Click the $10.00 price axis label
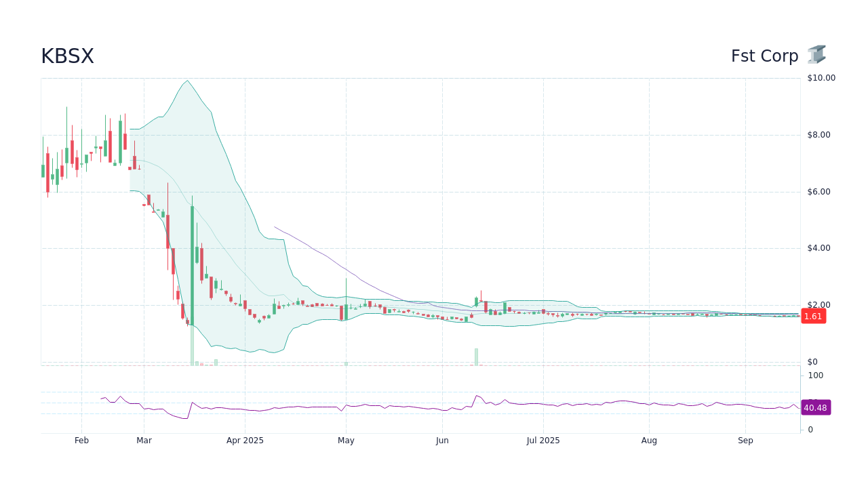The width and height of the screenshot is (868, 488). [820, 77]
